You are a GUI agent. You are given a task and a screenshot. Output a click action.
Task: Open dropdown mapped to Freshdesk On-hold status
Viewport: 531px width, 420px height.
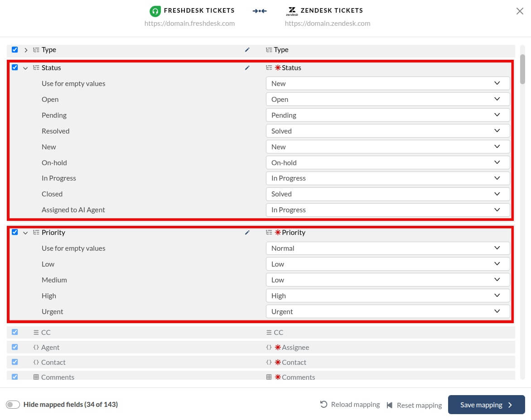point(388,162)
